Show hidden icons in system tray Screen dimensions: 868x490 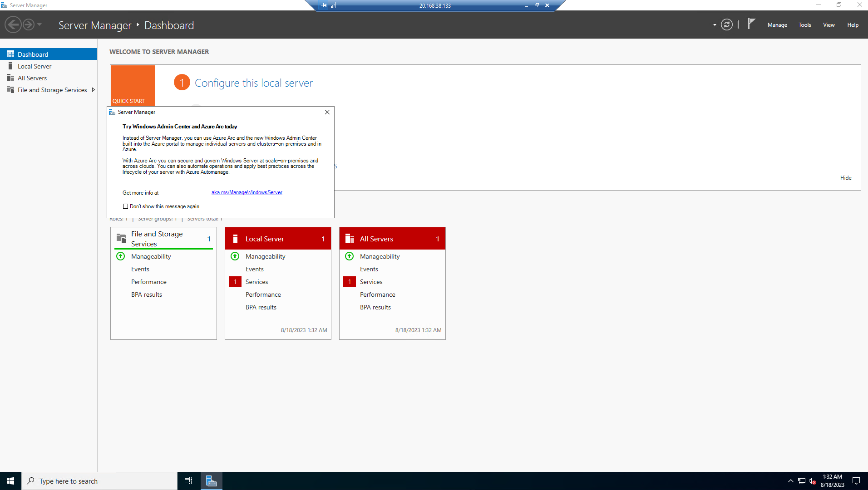pyautogui.click(x=790, y=480)
